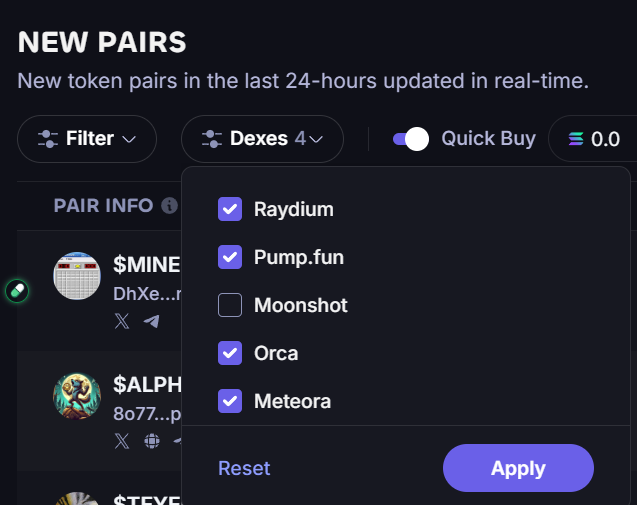This screenshot has height=505, width=637.
Task: Click the Pair Info information icon
Action: [169, 206]
